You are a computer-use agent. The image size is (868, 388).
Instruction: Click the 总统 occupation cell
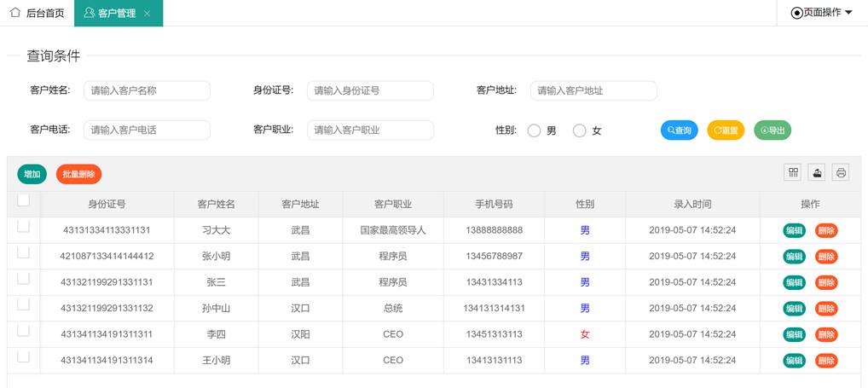(393, 309)
